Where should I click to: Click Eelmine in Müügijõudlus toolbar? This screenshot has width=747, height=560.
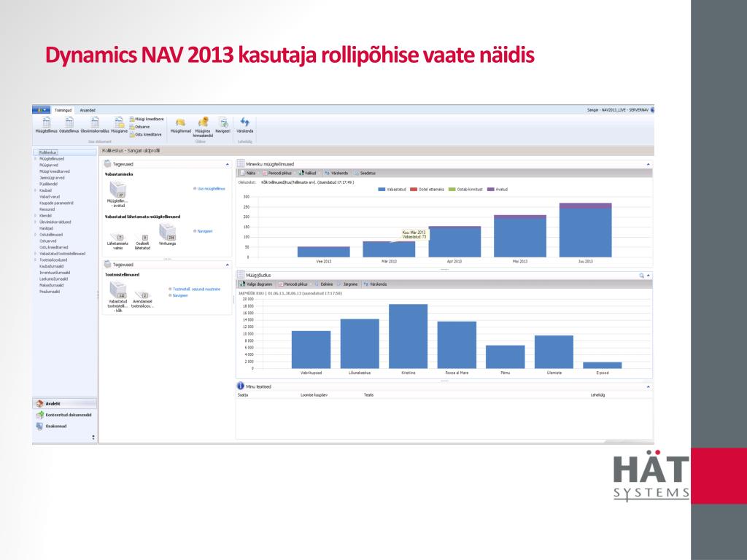click(324, 284)
